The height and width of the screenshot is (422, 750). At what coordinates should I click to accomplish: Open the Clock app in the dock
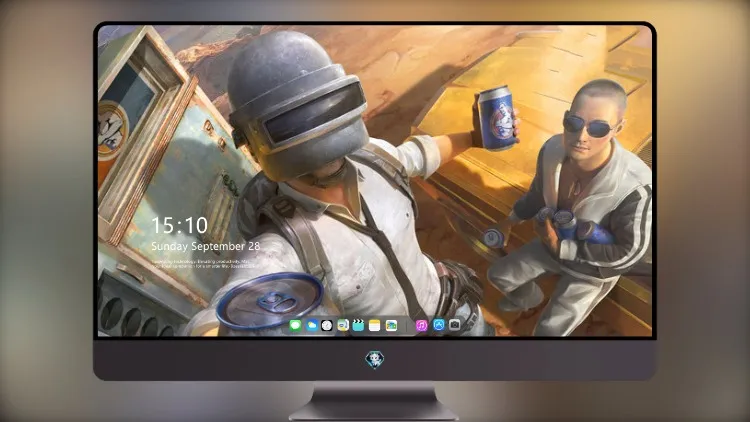327,326
